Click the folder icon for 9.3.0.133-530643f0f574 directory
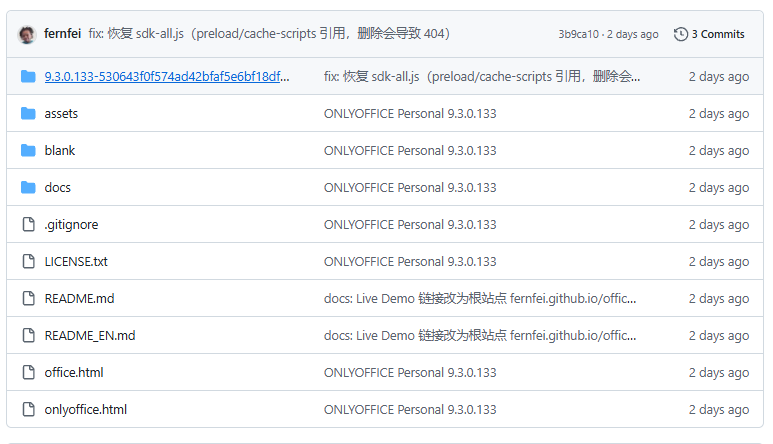Screen dimensions: 773x444 (x=28, y=76)
